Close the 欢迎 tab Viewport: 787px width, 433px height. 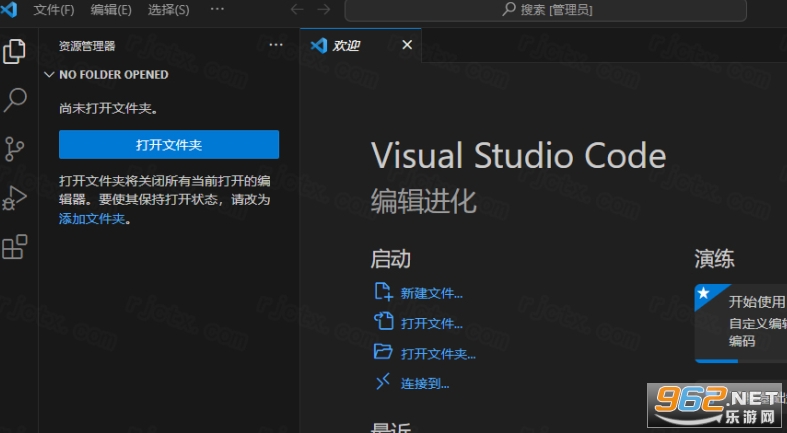click(407, 45)
